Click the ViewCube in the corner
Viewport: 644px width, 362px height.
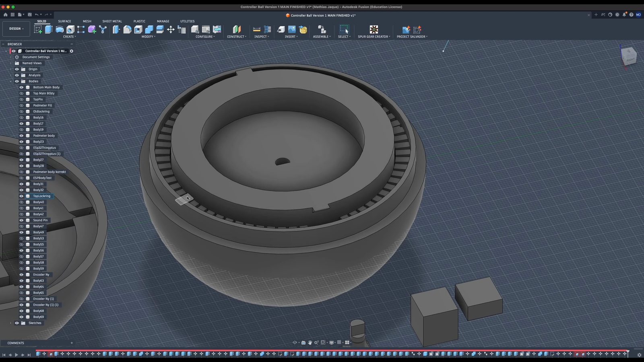[x=628, y=56]
